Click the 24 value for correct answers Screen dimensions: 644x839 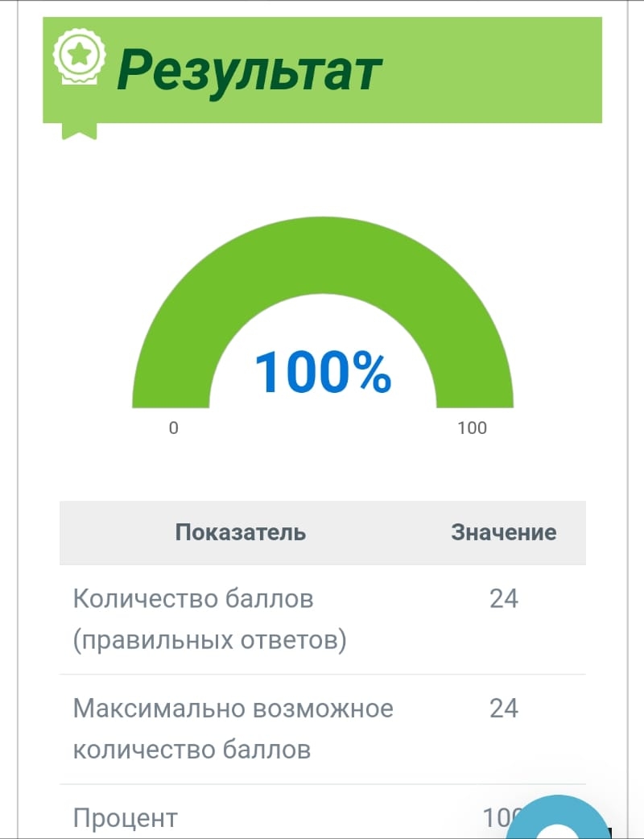tap(503, 599)
